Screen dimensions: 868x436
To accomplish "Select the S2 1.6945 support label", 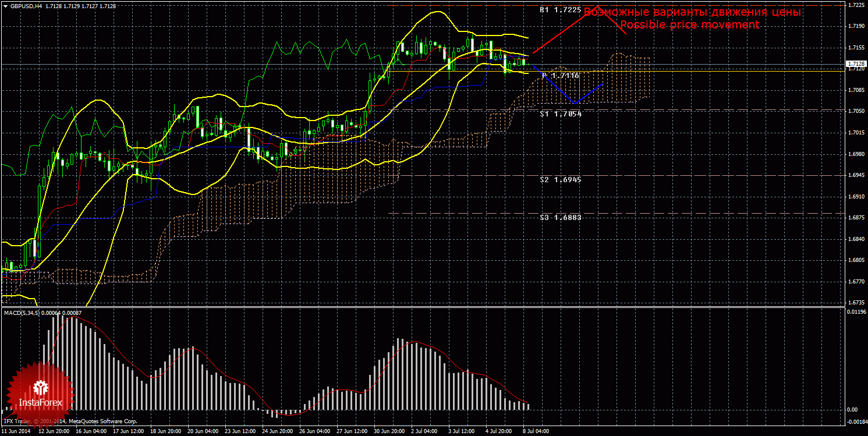I will coord(560,180).
